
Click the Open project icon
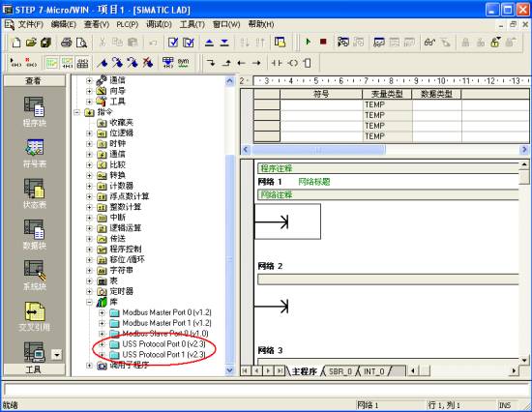(31, 43)
